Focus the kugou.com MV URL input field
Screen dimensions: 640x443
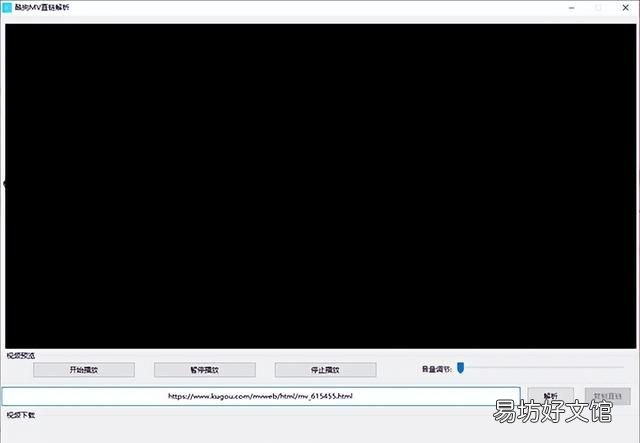pyautogui.click(x=261, y=396)
